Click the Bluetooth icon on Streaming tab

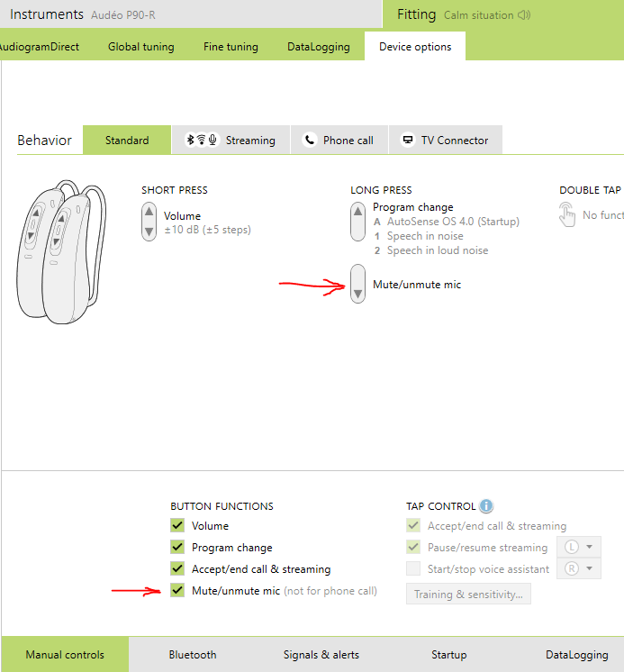pyautogui.click(x=191, y=140)
